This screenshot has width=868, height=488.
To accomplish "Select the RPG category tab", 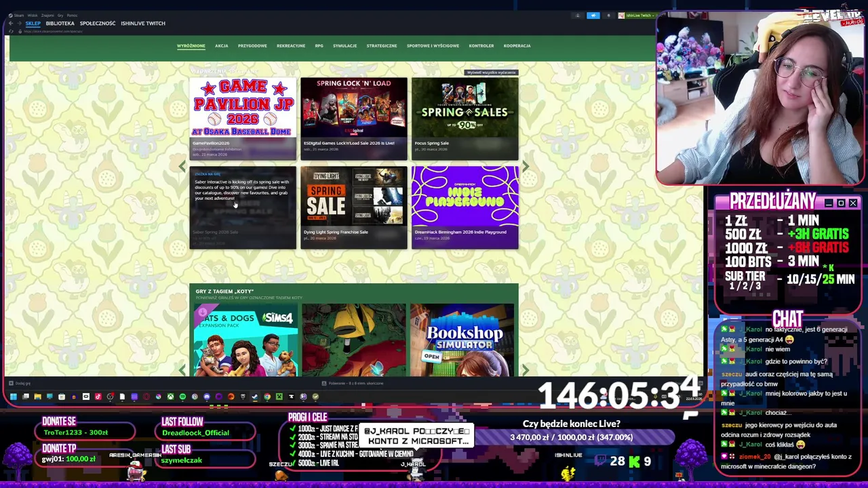I will click(319, 45).
